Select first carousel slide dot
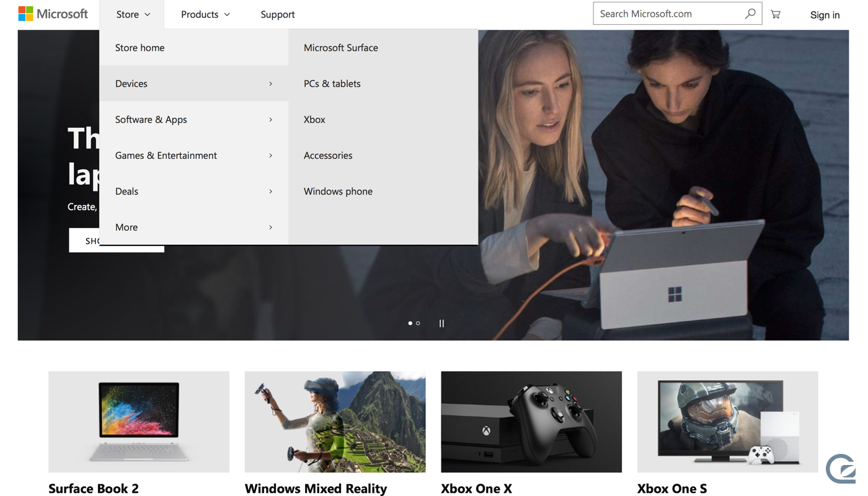Viewport: 868px width, 496px height. point(410,323)
